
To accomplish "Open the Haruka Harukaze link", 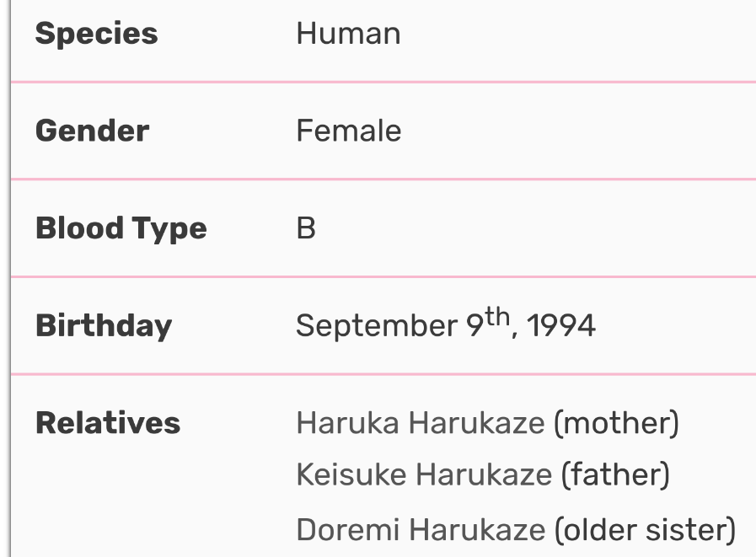I will 420,423.
